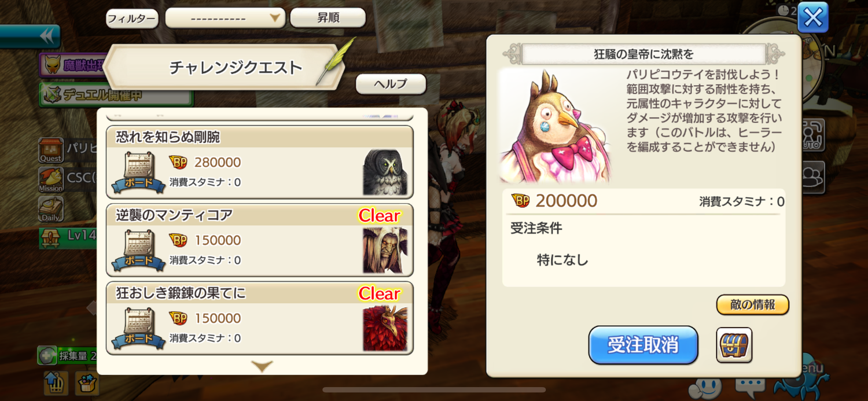The height and width of the screenshot is (401, 868).
Task: Tap the basket icon at bottom left
Action: coord(87,383)
